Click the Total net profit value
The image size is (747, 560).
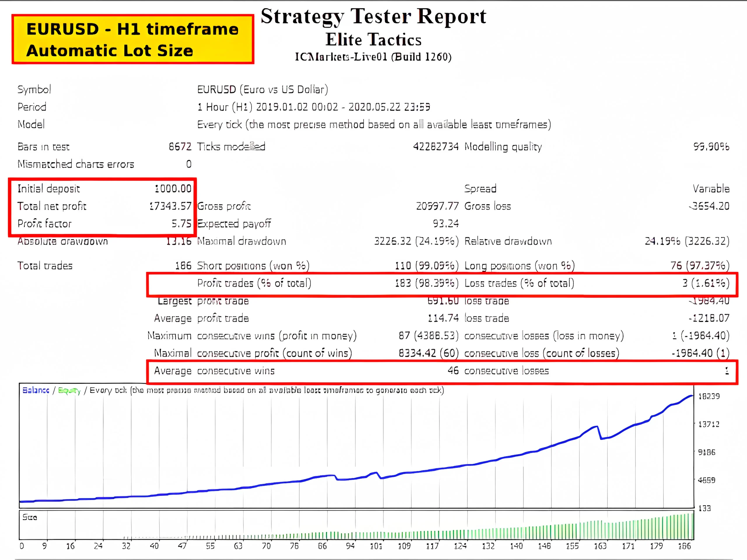[170, 206]
